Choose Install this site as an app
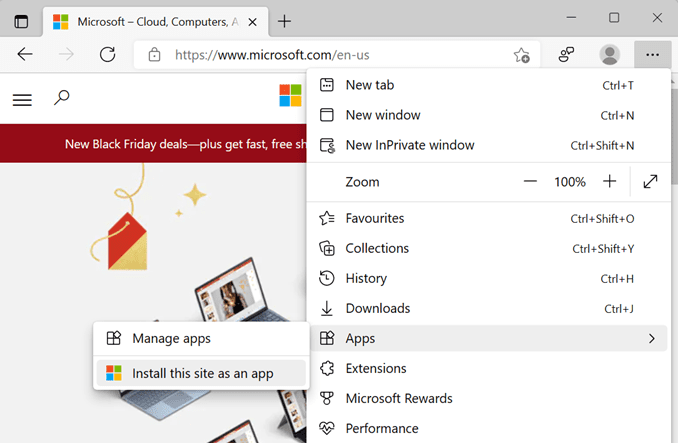 click(201, 373)
